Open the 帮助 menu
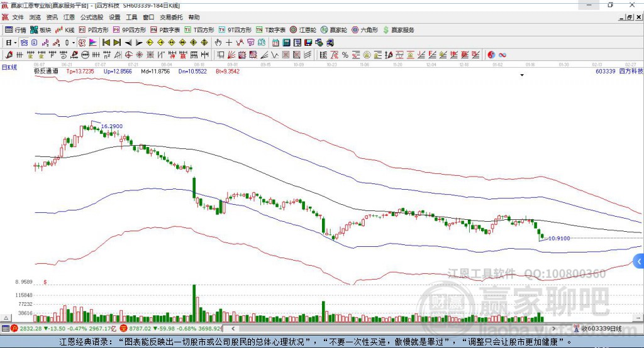 pos(194,17)
